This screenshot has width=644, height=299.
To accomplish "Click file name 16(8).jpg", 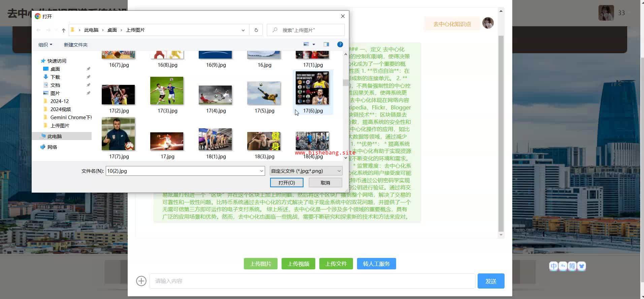I will pos(167,65).
